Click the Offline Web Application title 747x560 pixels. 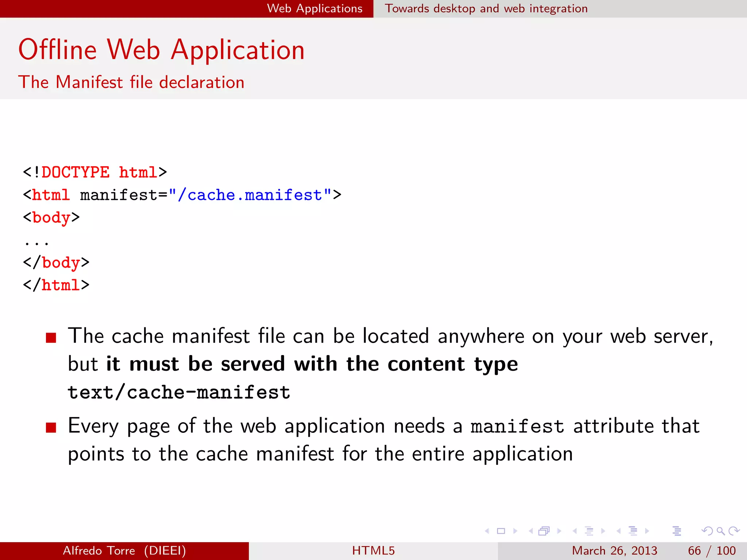pos(162,50)
